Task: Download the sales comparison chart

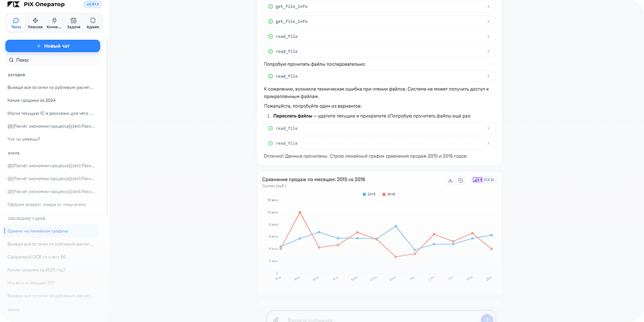Action: click(450, 180)
